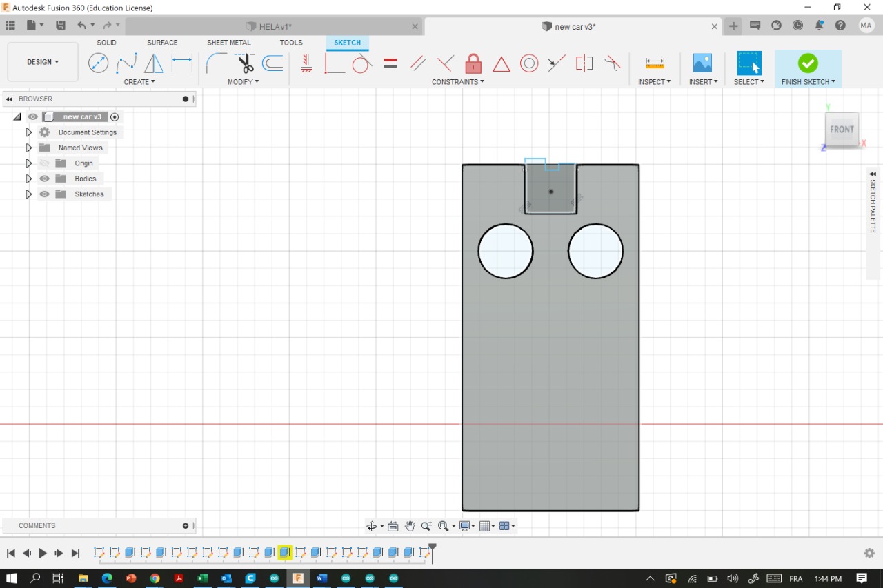Click the Measure ruler icon

tap(655, 63)
